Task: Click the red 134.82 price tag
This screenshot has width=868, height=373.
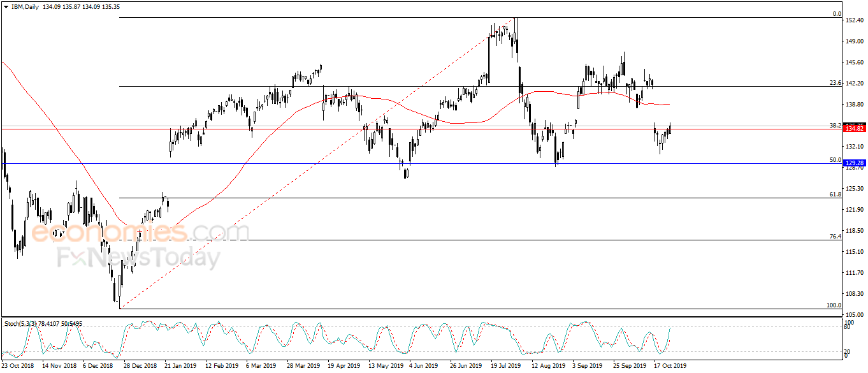Action: [854, 129]
